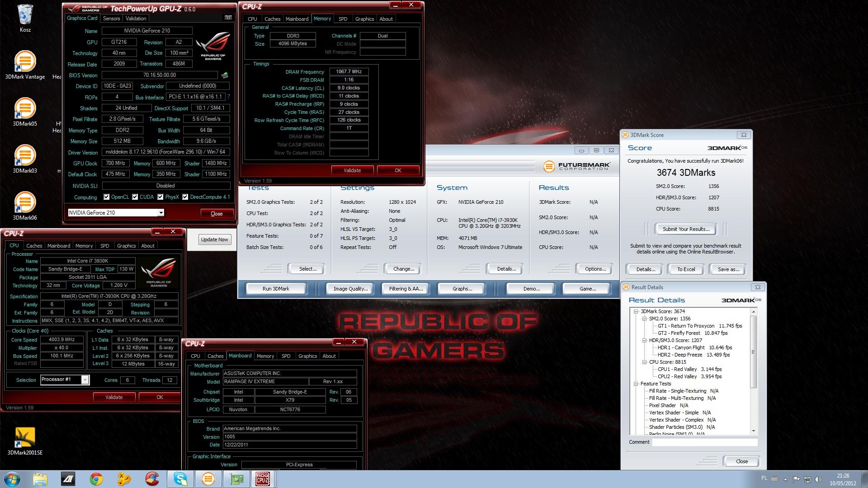The height and width of the screenshot is (488, 868).
Task: Open Google Chrome from the taskbar
Action: click(x=96, y=479)
